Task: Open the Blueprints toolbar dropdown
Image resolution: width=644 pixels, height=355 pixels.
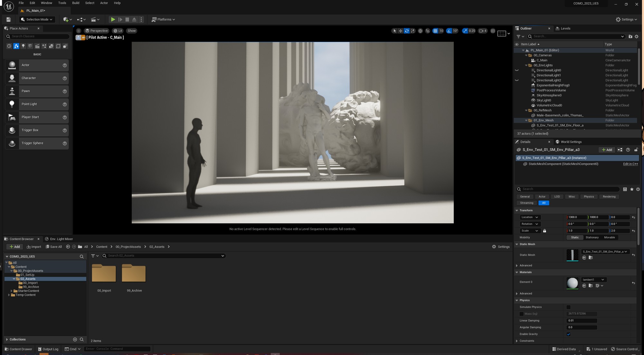Action: 81,19
